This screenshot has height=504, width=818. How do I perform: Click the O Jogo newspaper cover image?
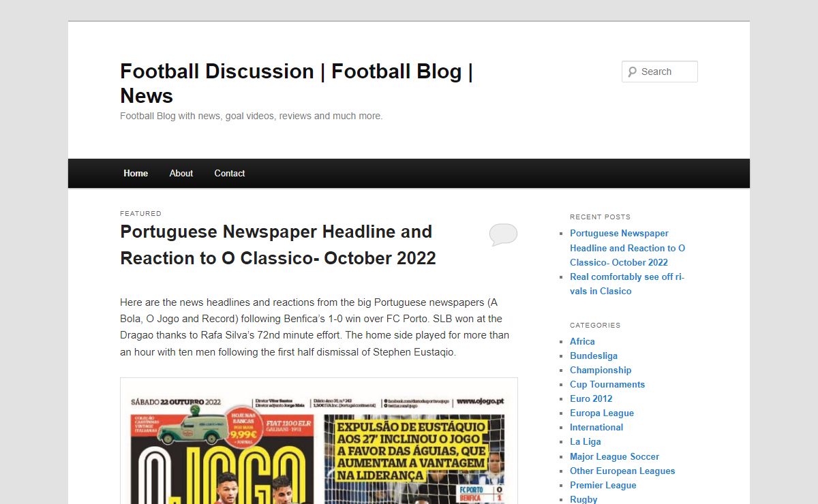[319, 441]
